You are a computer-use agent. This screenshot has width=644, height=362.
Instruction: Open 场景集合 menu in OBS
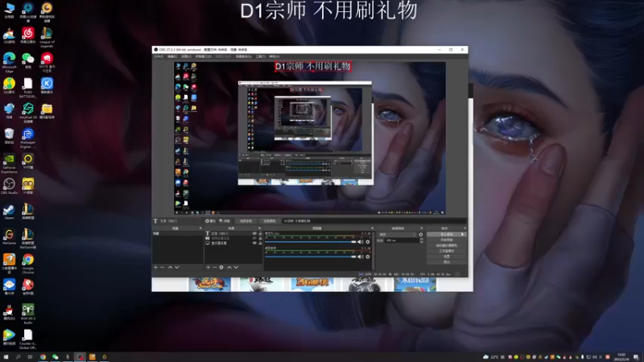[x=244, y=56]
